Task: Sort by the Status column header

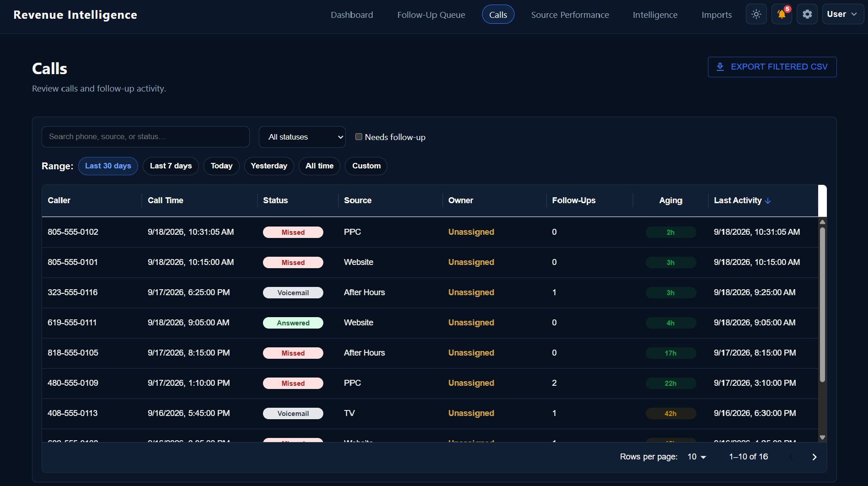Action: click(275, 200)
